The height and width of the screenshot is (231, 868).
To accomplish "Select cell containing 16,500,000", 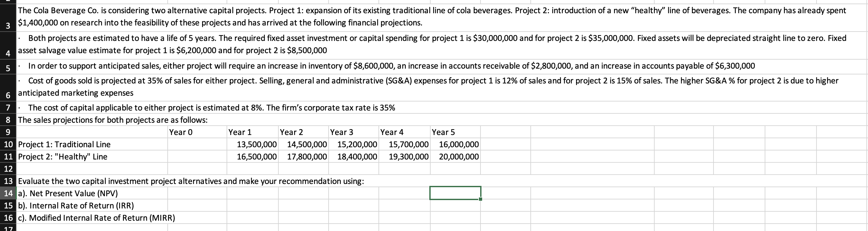I will click(x=253, y=157).
